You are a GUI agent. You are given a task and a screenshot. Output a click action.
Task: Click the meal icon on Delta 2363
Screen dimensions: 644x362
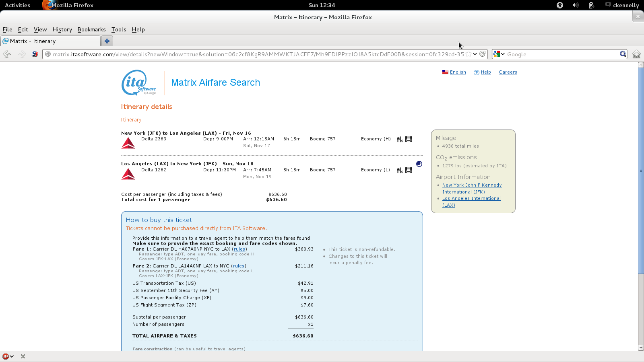pos(400,139)
